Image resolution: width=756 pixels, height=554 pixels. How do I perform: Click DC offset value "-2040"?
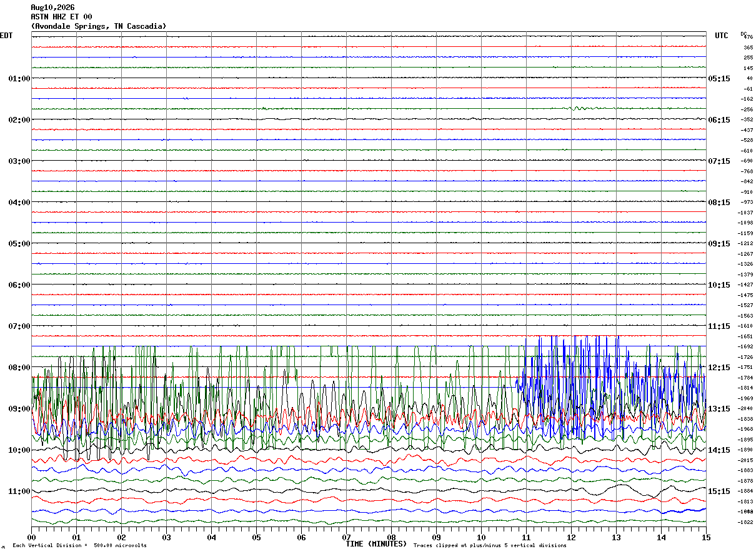coord(746,408)
